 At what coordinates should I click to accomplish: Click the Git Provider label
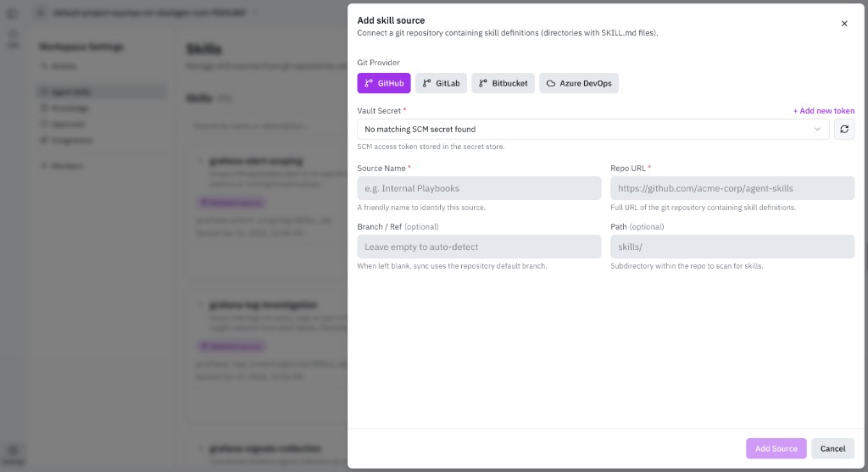coord(378,63)
